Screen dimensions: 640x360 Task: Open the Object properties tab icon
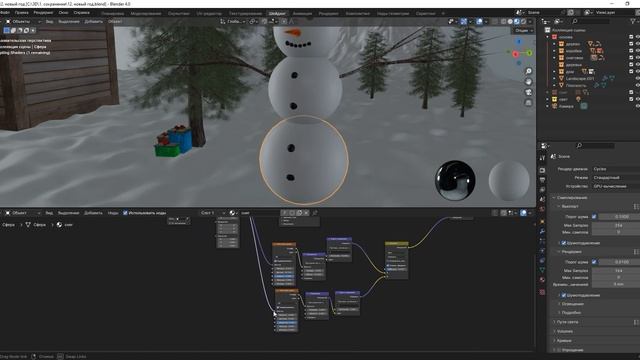click(542, 222)
